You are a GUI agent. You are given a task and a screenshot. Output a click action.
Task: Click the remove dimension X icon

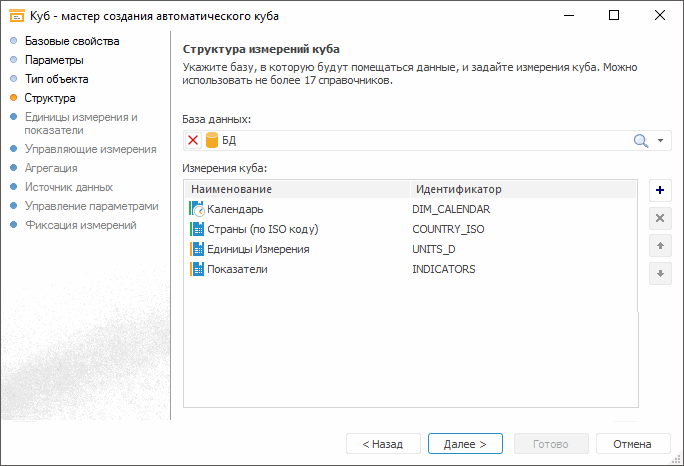click(660, 218)
